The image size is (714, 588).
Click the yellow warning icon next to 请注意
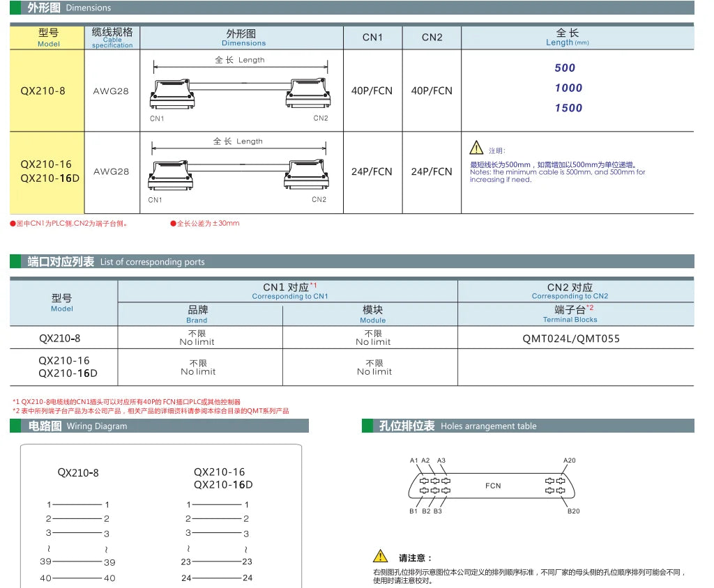[380, 556]
